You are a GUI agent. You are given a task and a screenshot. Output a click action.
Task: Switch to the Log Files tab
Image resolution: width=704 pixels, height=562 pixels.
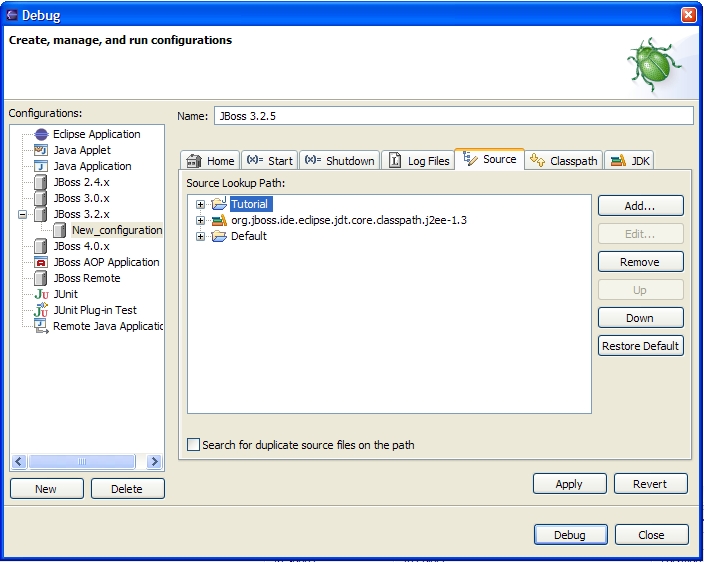click(x=418, y=161)
